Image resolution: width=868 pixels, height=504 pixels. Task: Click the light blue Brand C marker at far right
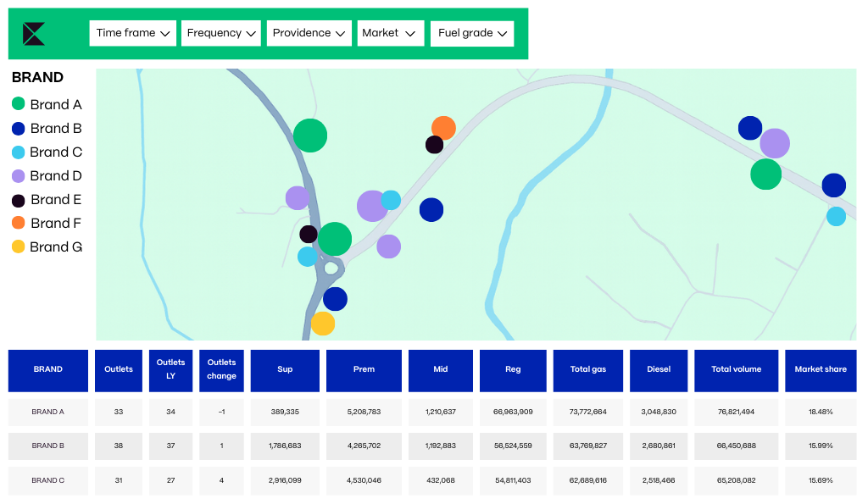click(x=836, y=216)
